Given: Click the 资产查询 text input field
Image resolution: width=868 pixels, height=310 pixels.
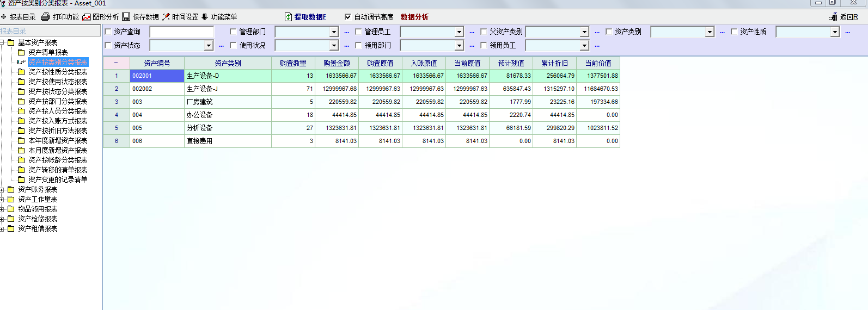Looking at the screenshot, I should tap(182, 32).
